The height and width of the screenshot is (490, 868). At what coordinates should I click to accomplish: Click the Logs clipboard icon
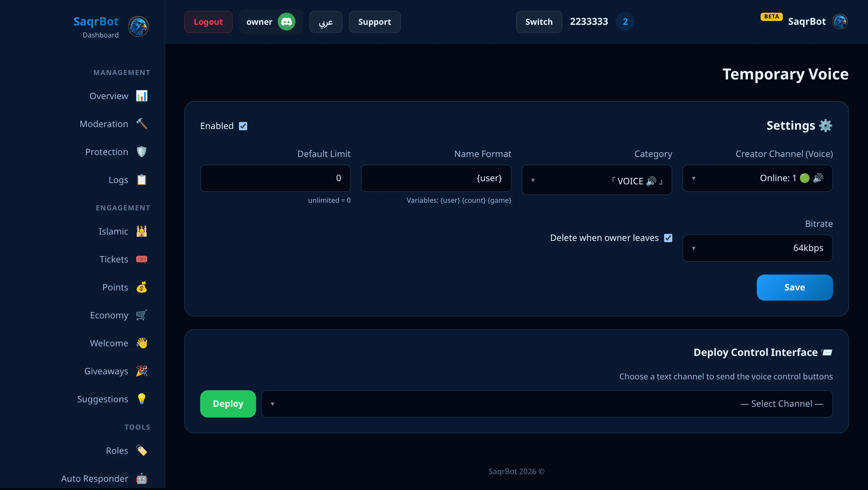[x=141, y=180]
